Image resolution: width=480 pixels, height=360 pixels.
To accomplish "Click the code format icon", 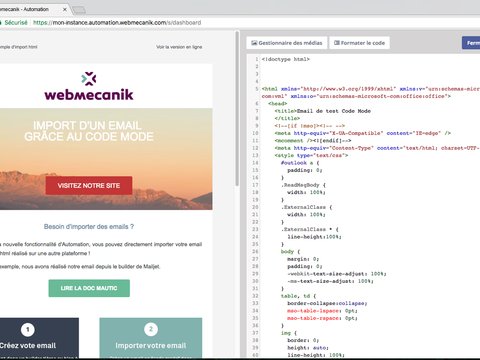I will coord(337,43).
